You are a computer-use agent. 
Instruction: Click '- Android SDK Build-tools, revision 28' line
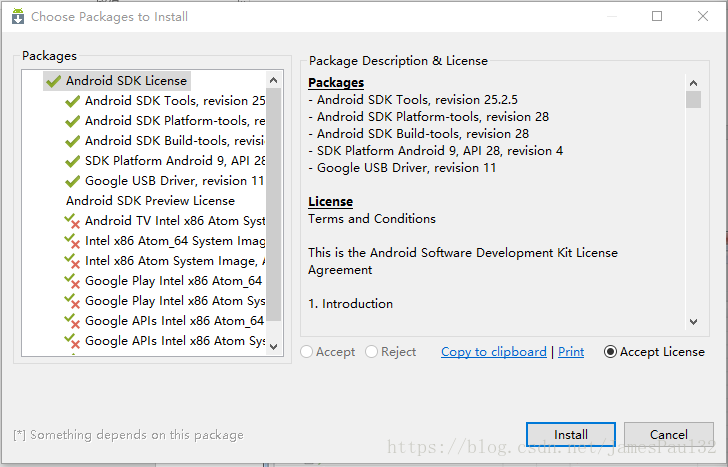click(x=418, y=134)
